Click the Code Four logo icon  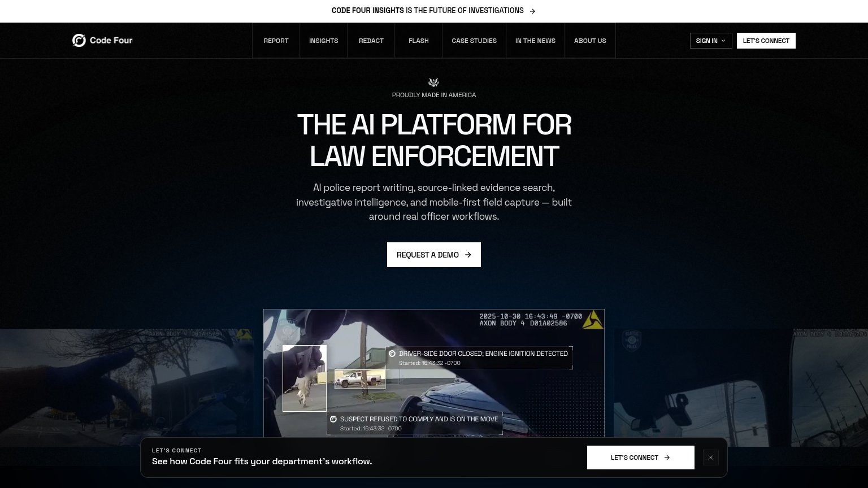79,40
